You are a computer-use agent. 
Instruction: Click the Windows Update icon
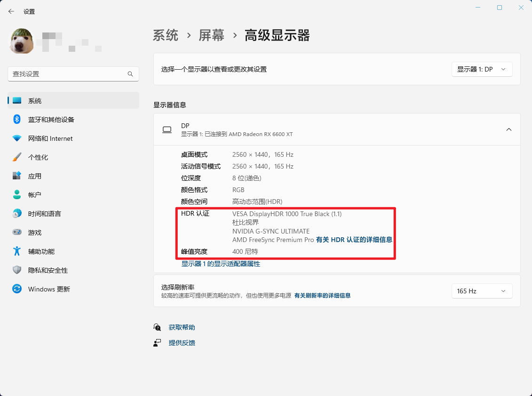pyautogui.click(x=17, y=289)
